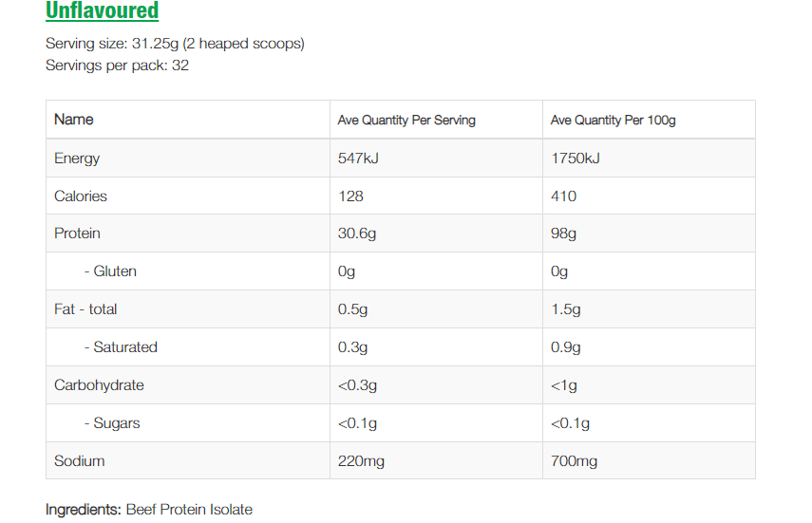Image resolution: width=812 pixels, height=523 pixels.
Task: Click the Beef Protein Isolate ingredients text
Action: coord(189,510)
